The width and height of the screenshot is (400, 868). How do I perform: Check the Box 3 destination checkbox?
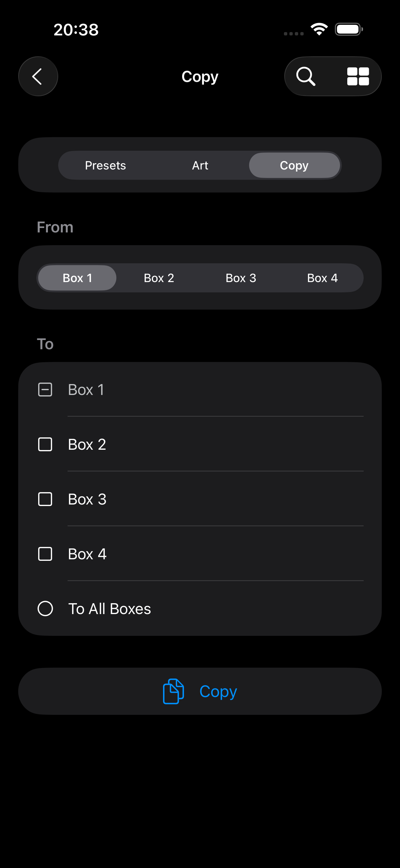pos(45,499)
